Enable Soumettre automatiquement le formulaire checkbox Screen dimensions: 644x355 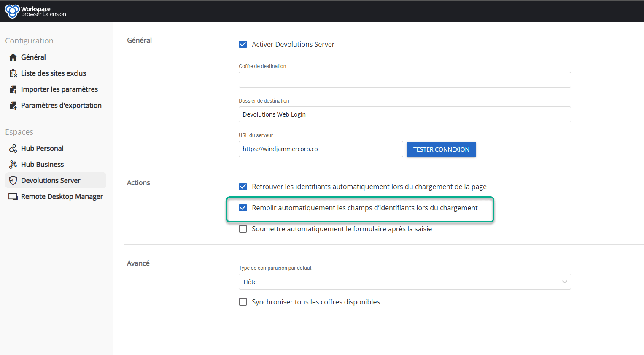[243, 229]
